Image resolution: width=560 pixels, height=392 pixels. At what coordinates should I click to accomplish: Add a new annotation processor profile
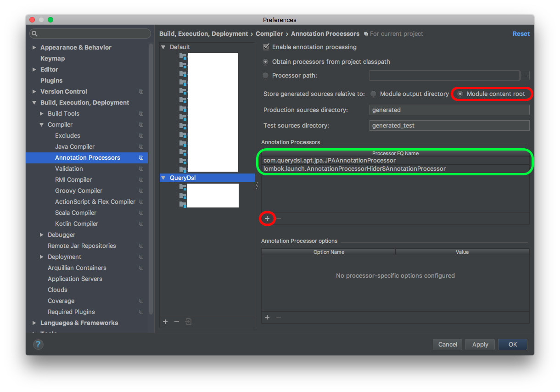click(165, 322)
